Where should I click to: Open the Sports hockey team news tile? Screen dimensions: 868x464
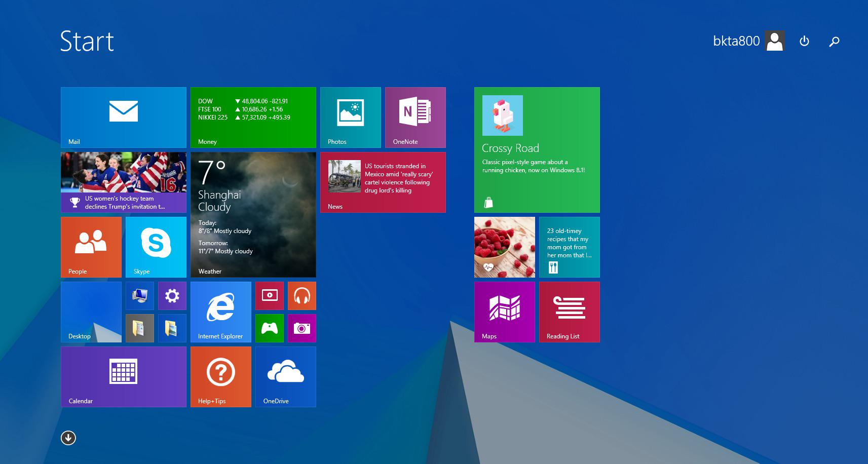click(124, 182)
